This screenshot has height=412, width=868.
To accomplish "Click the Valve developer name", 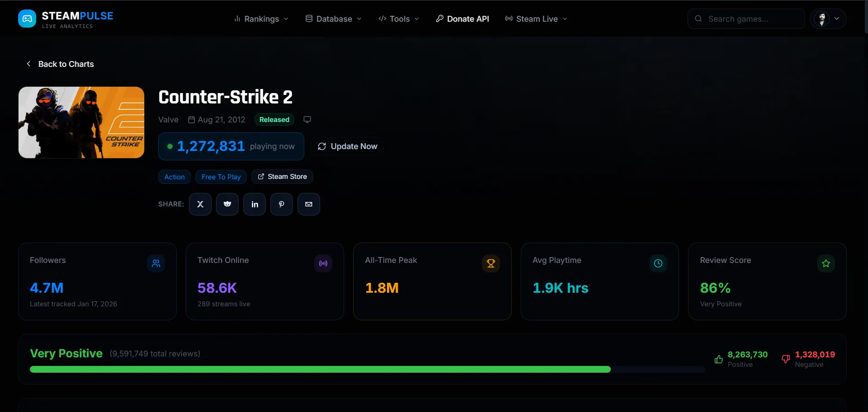I will pos(168,120).
